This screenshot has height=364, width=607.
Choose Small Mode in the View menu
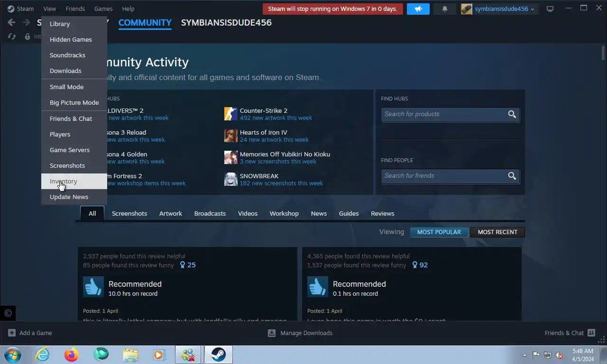pos(74,87)
